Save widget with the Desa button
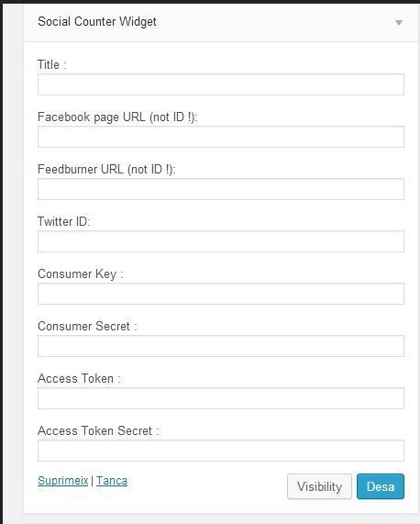Screen dimensions: 420x524 381,486
